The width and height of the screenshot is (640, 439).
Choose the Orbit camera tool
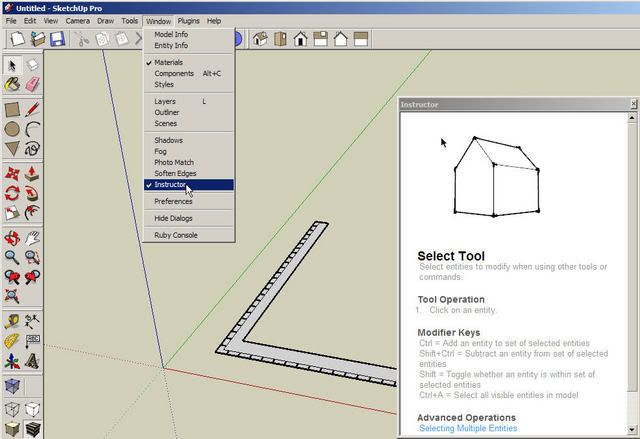12,239
